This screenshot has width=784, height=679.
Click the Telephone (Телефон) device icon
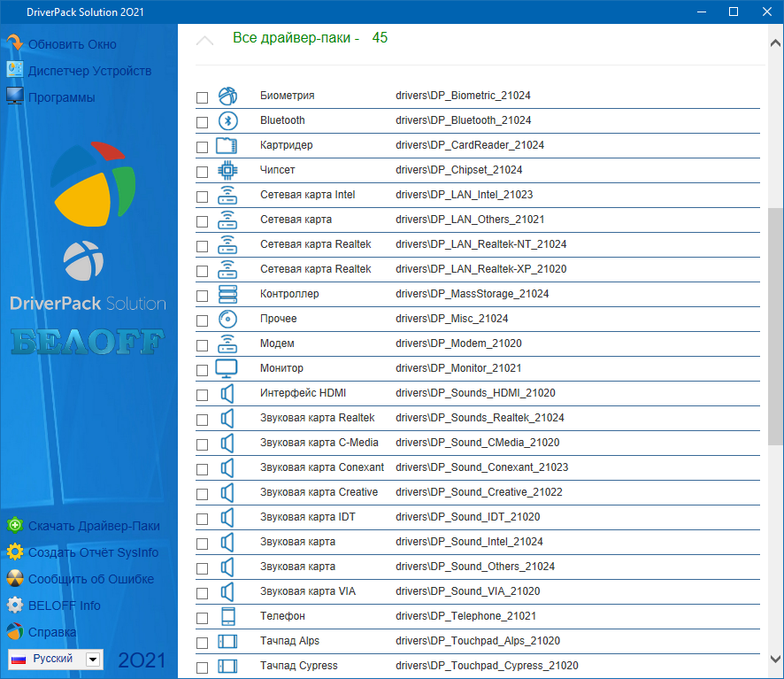[x=227, y=616]
